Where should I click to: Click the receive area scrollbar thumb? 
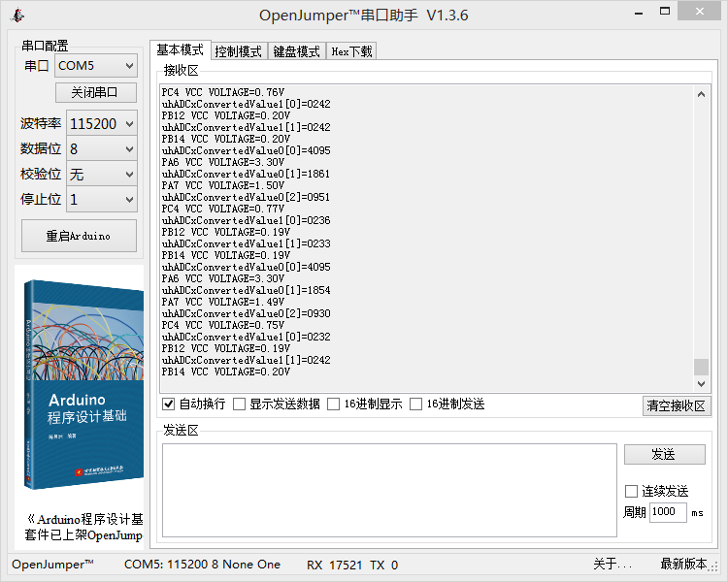tap(701, 367)
